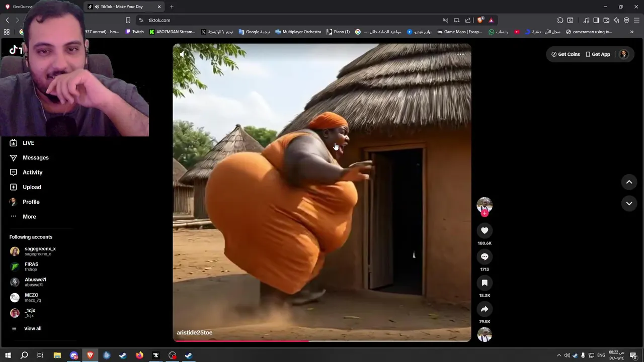
Task: Open the Windows notification center icon
Action: click(x=633, y=355)
